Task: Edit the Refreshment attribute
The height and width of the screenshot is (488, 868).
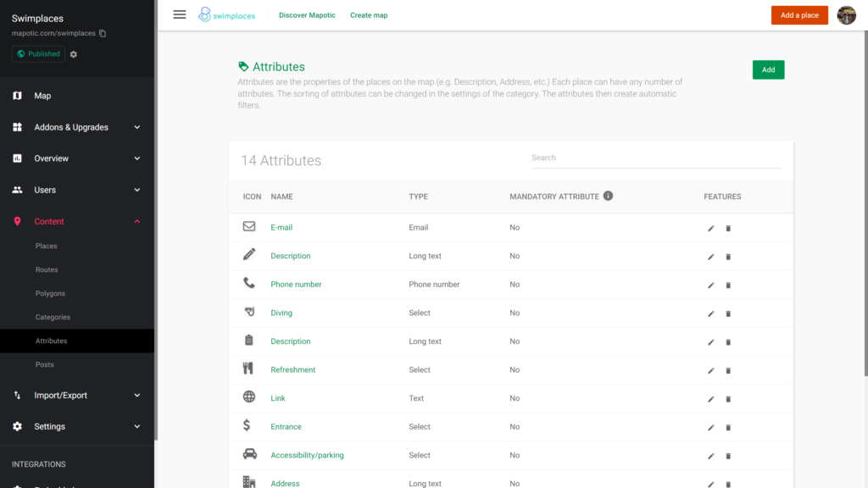Action: [x=711, y=371]
